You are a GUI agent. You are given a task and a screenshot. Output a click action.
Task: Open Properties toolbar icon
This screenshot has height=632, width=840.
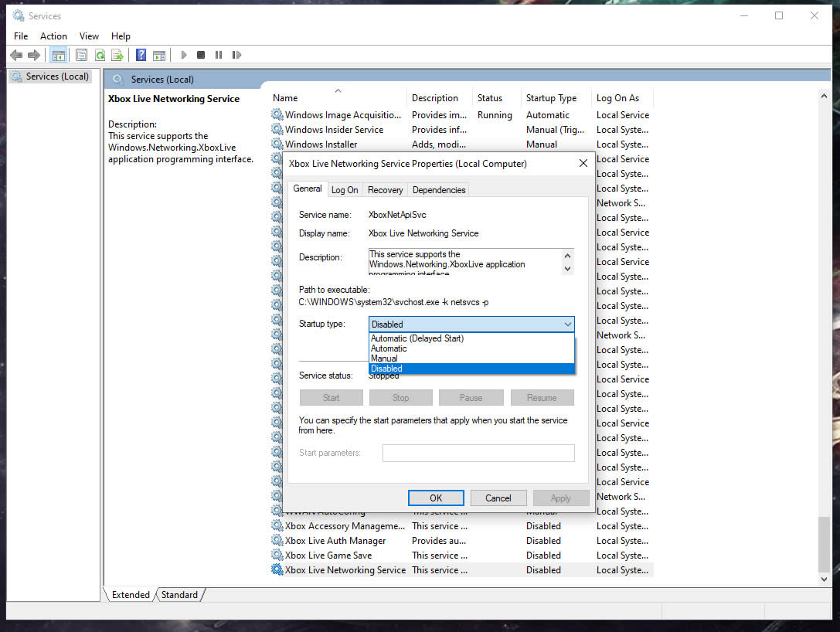(x=81, y=55)
